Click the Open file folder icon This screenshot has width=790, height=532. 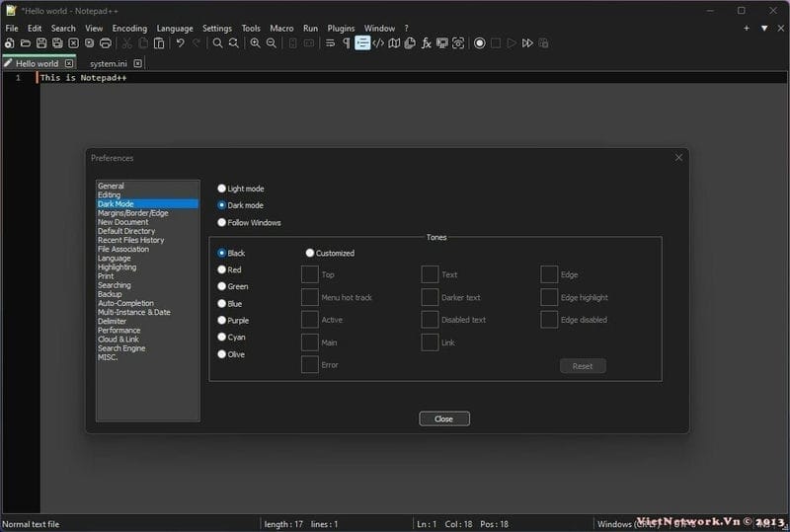26,43
